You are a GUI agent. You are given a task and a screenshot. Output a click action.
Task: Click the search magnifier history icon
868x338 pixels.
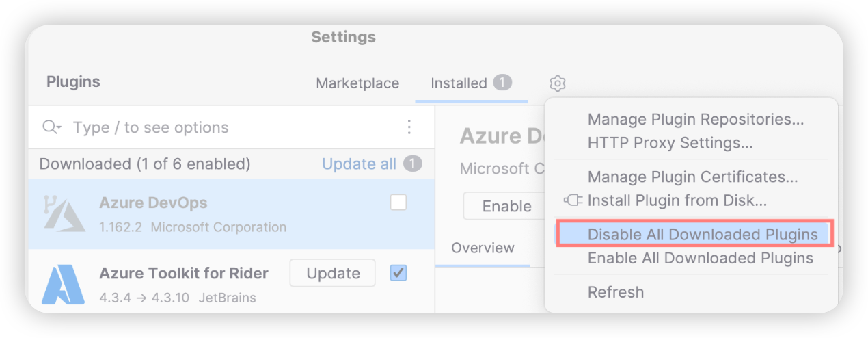[x=52, y=127]
